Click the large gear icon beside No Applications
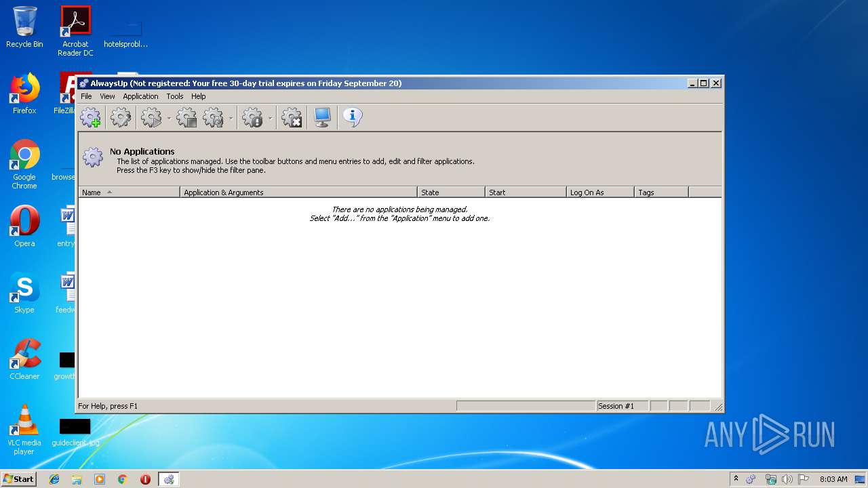This screenshot has height=488, width=868. [x=93, y=158]
